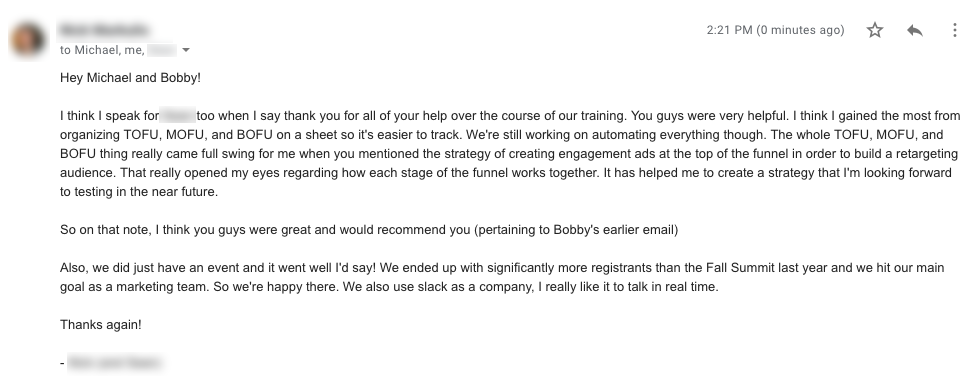Select the blurred name after 'I think I speak for'

click(178, 115)
